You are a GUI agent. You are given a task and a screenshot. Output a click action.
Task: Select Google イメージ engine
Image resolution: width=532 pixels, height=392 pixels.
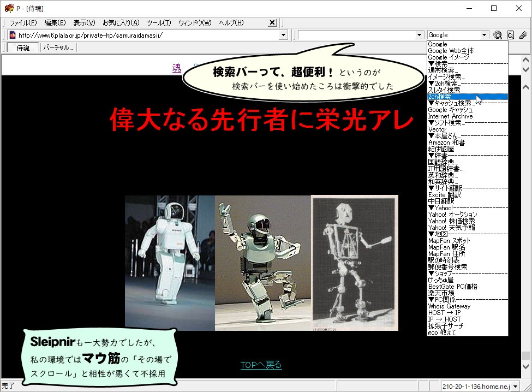click(468, 57)
